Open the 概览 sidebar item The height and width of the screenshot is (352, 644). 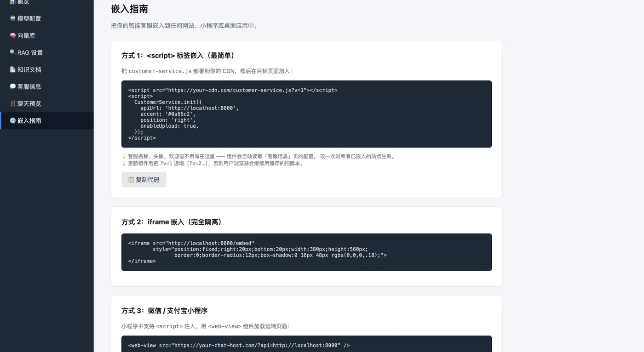[x=46, y=2]
